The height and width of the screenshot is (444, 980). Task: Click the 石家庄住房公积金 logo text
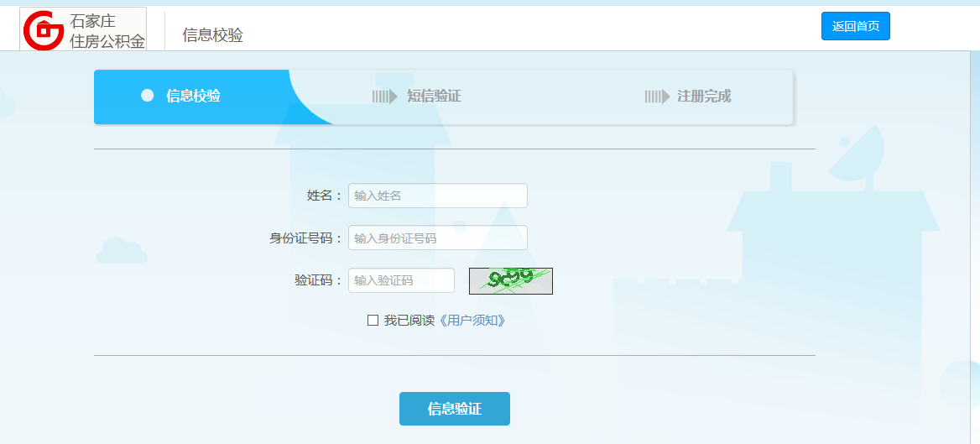click(x=107, y=31)
